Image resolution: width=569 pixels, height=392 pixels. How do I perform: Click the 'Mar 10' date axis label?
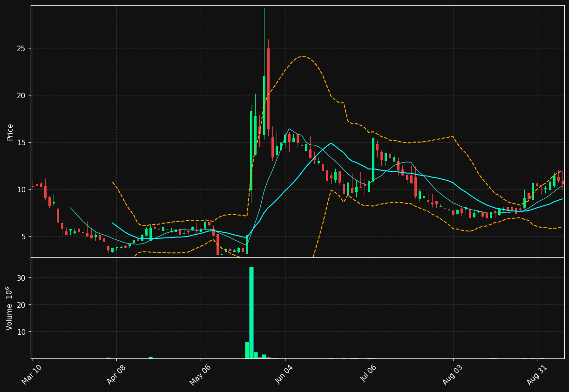click(x=32, y=375)
